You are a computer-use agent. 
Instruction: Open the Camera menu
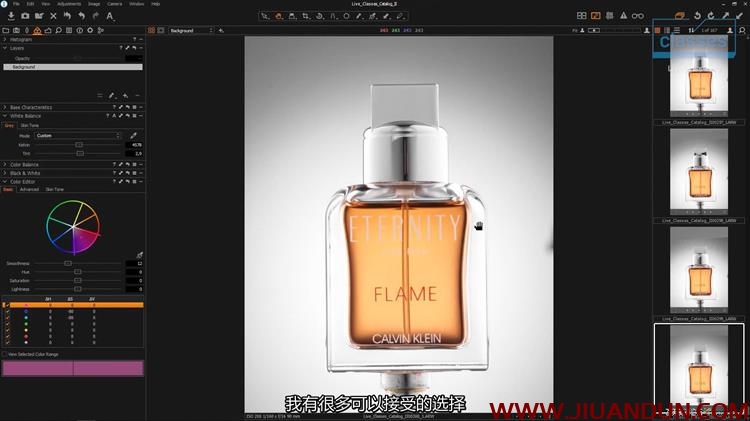tap(115, 4)
